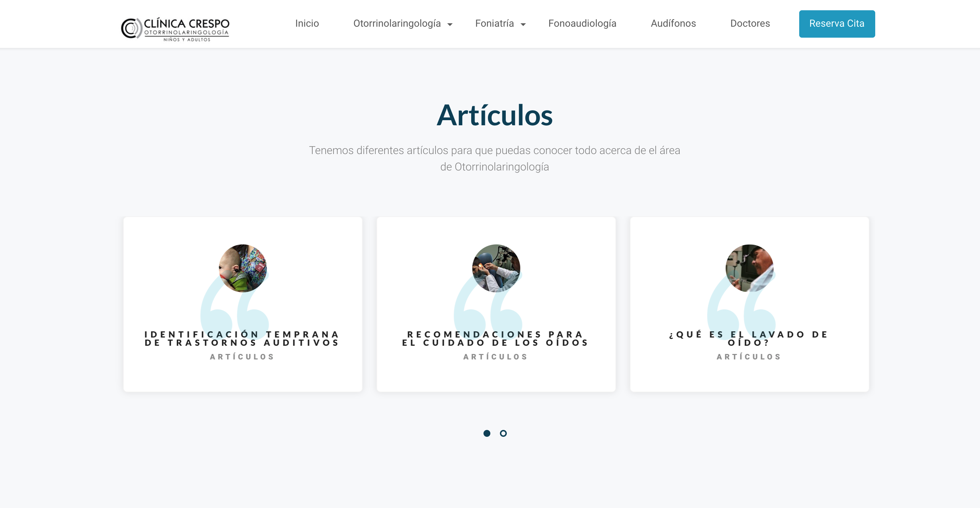Open the ear examination article thumbnail
Viewport: 980px width, 508px height.
tap(496, 268)
